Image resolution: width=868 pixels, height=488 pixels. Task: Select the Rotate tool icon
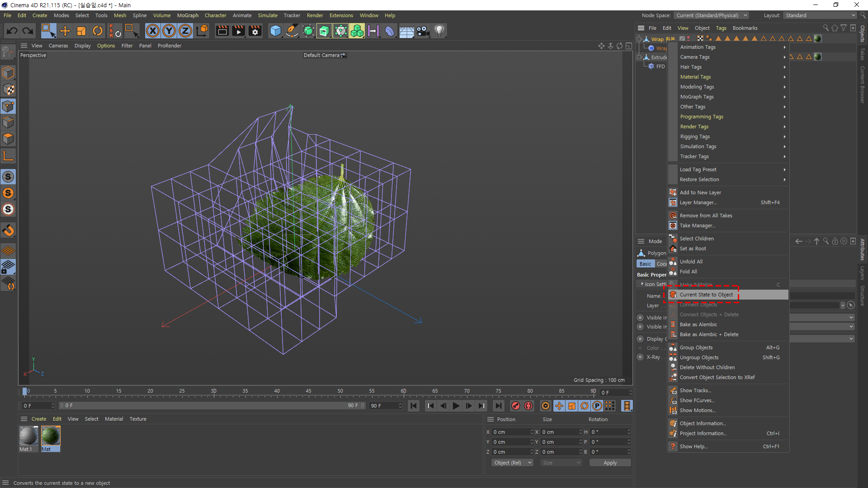click(97, 31)
